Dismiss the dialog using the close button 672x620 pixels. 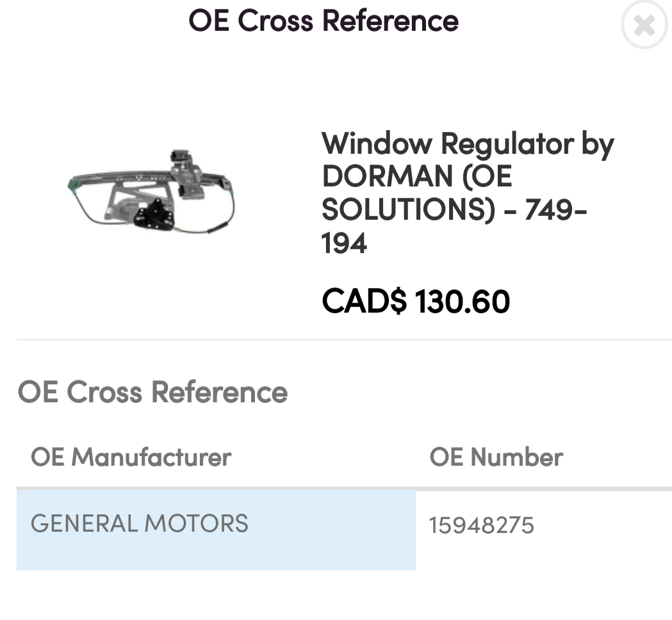click(x=643, y=26)
